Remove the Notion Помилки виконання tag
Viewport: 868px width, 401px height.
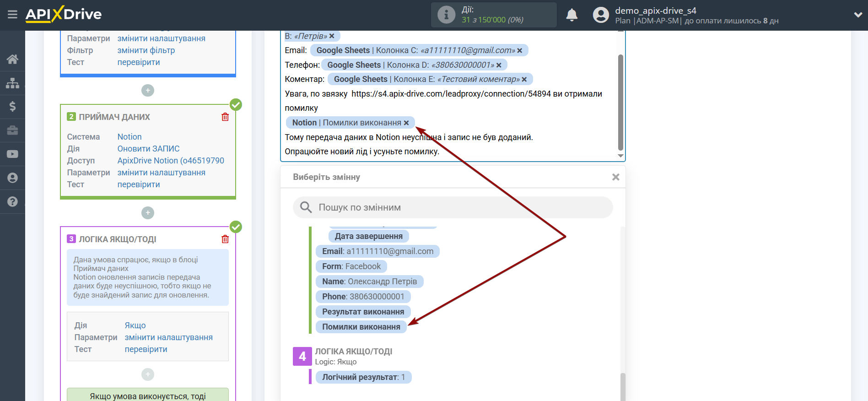pyautogui.click(x=406, y=123)
